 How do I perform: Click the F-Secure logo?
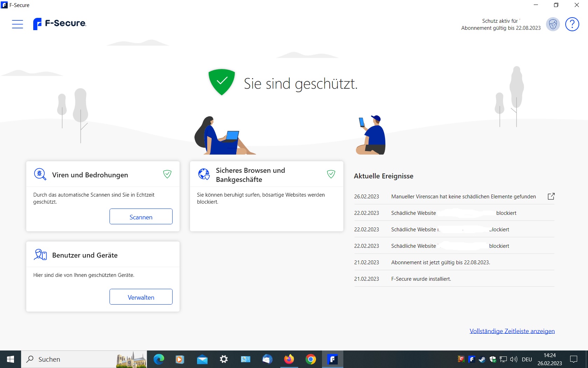(x=59, y=24)
